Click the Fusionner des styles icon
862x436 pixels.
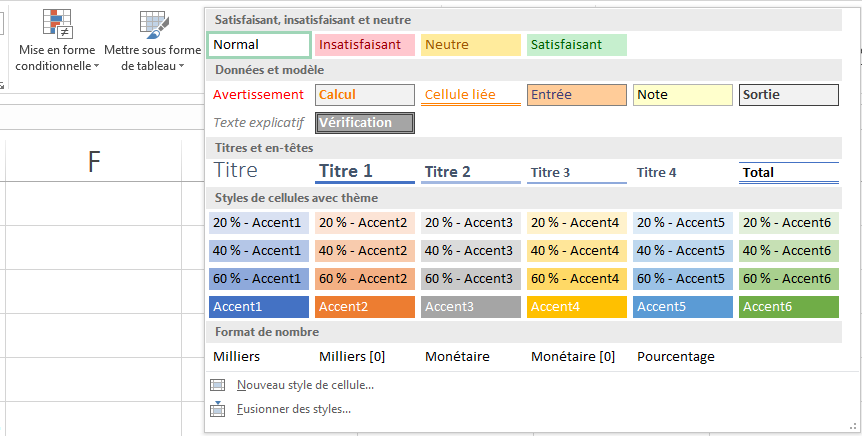click(x=218, y=408)
